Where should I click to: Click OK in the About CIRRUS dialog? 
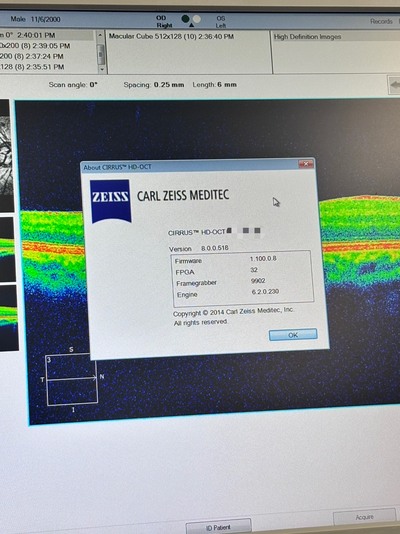pyautogui.click(x=293, y=334)
